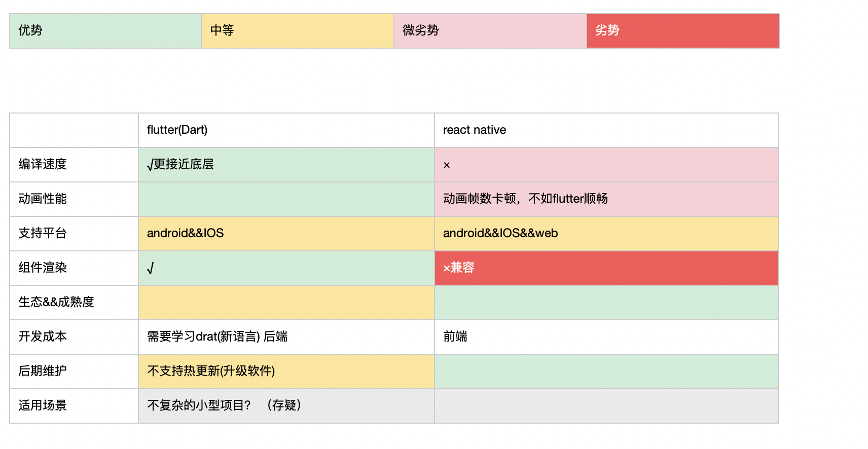The width and height of the screenshot is (868, 449).
Task: Click the √ cell in 组件渲染 row
Action: click(x=286, y=268)
